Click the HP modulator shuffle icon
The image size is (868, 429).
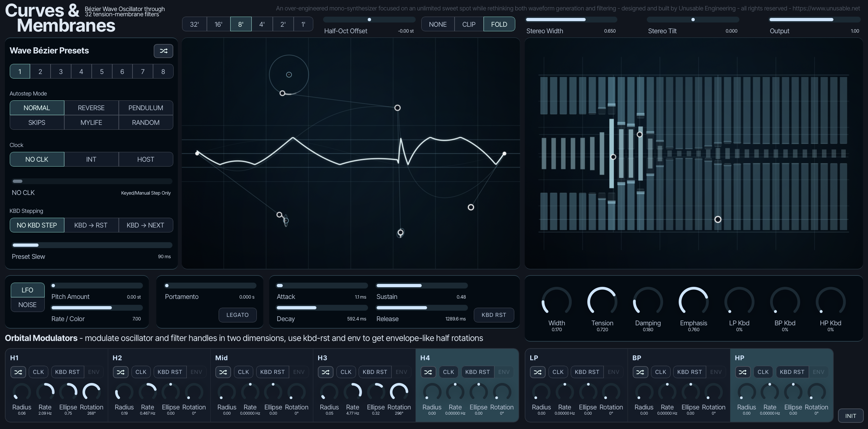(x=743, y=372)
